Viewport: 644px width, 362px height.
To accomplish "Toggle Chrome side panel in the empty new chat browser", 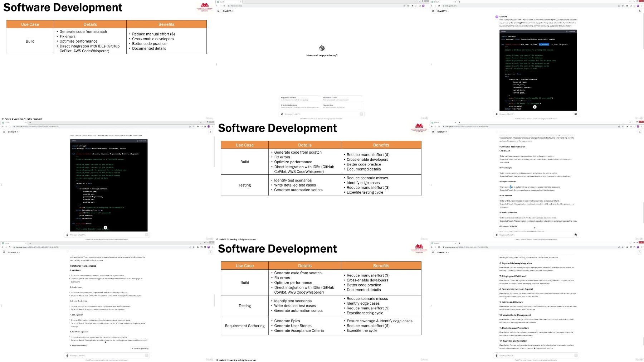I will 419,6.
